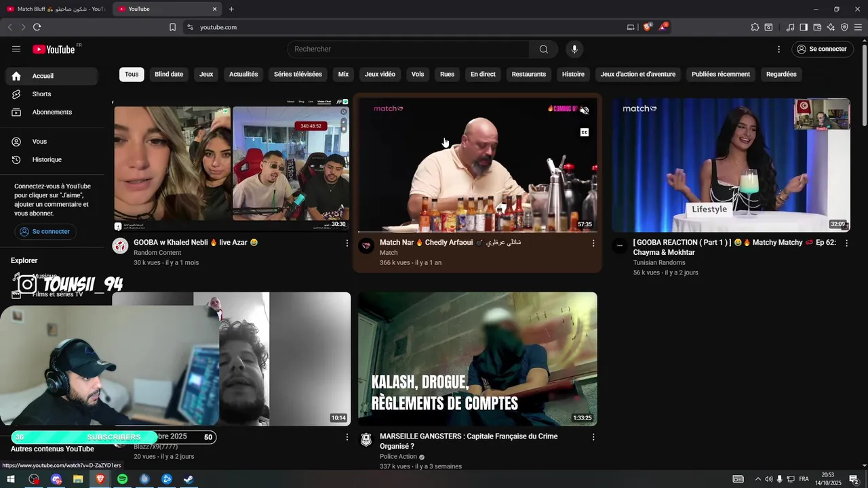
Task: Open the Match Nar Chedly Arfaoui video title
Action: pos(450,243)
